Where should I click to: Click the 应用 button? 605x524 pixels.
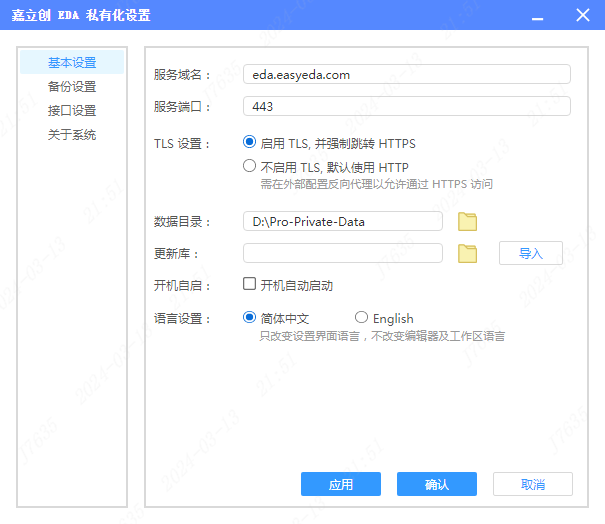pyautogui.click(x=340, y=484)
